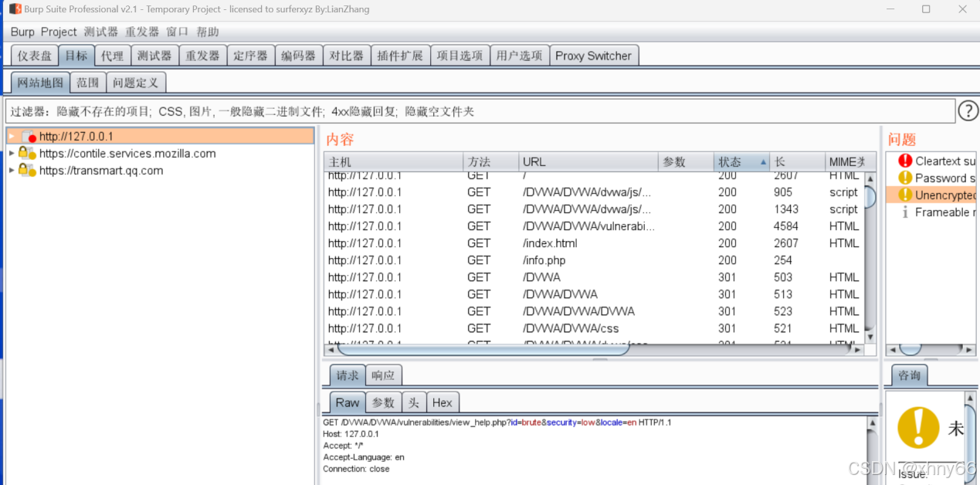The width and height of the screenshot is (980, 485).
Task: Click content table vertical scrollbar down arrow
Action: 870,337
